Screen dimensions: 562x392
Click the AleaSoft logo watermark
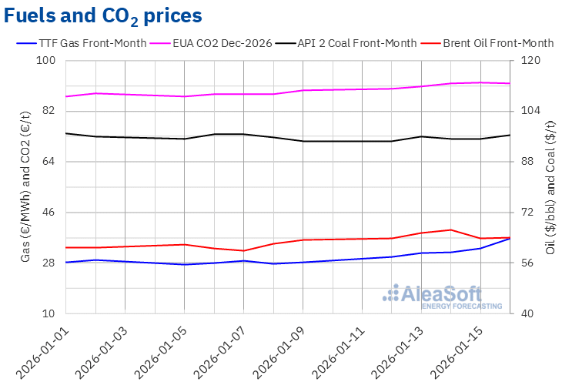click(x=443, y=297)
